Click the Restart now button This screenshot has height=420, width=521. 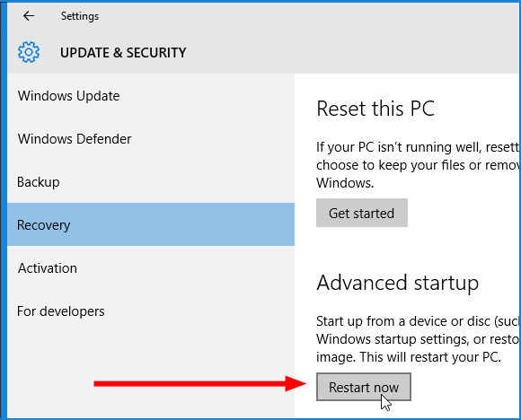364,387
